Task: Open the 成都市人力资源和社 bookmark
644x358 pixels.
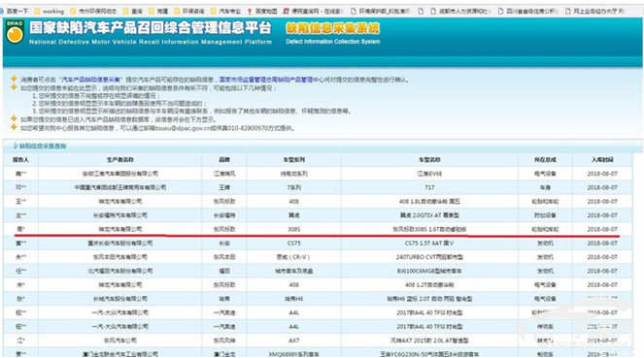Action: tap(460, 11)
